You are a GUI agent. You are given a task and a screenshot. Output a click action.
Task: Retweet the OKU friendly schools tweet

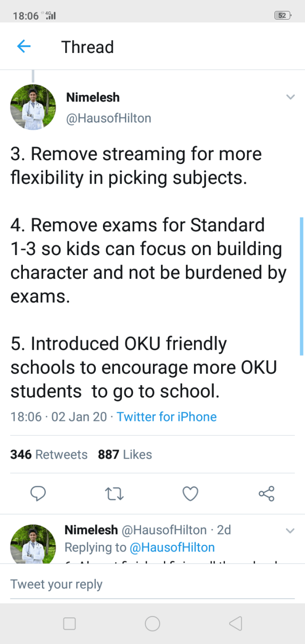(x=114, y=493)
